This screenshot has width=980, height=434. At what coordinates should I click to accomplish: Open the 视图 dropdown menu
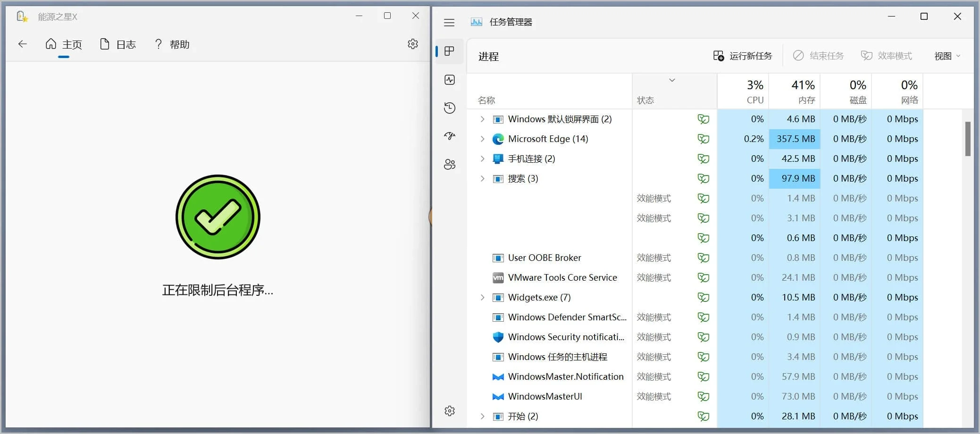coord(947,56)
